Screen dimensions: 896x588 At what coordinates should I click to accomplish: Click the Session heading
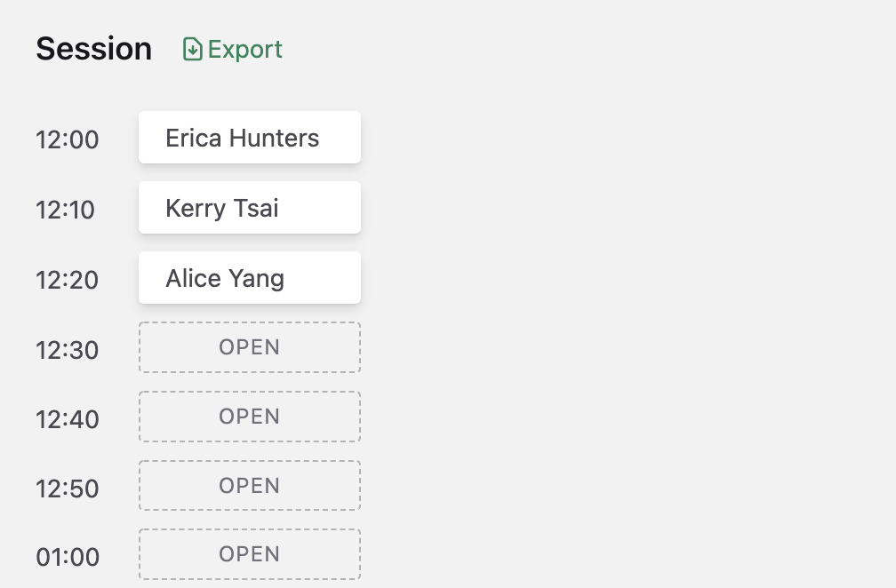pos(93,49)
